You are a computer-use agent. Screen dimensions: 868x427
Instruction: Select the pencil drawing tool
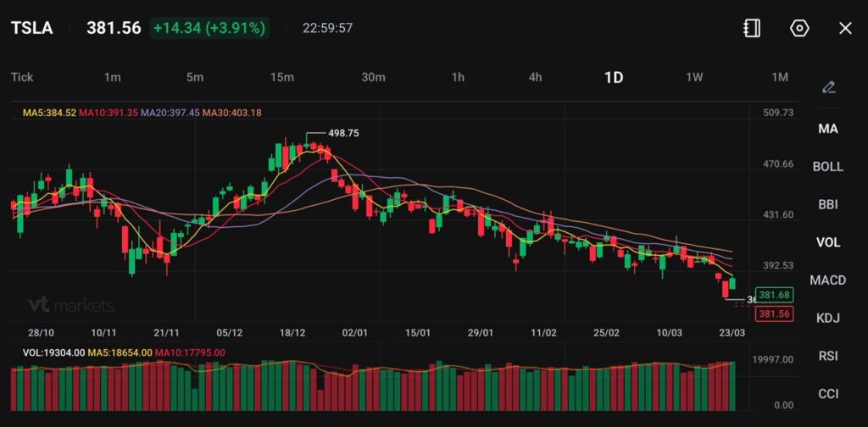tap(828, 87)
